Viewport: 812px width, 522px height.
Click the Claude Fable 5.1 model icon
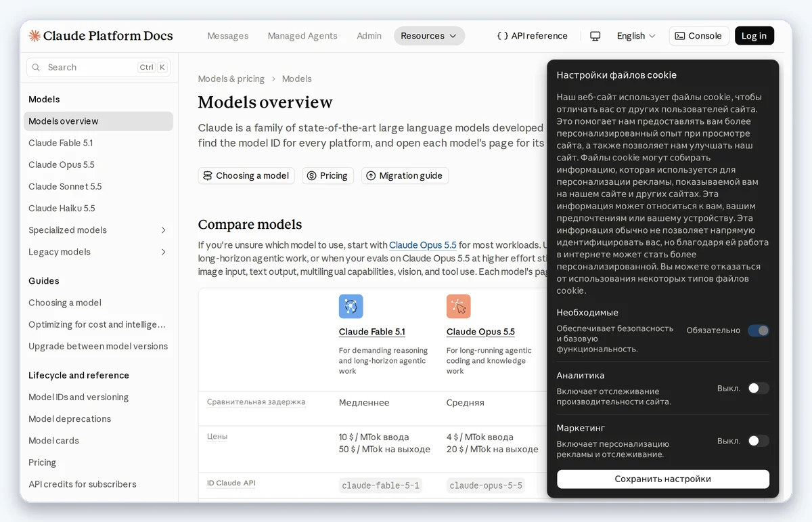[351, 307]
